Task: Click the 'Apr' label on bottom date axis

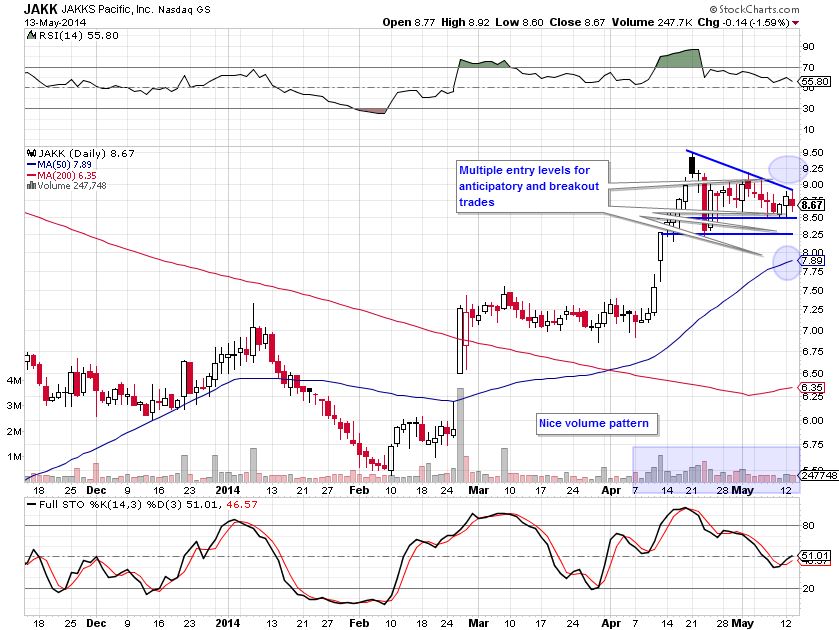Action: click(611, 624)
